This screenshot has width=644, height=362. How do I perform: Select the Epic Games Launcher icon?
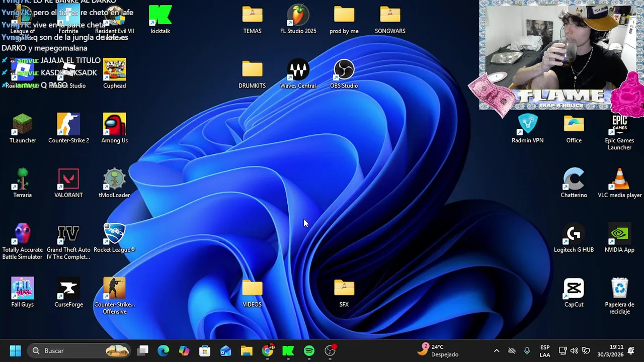click(x=619, y=133)
